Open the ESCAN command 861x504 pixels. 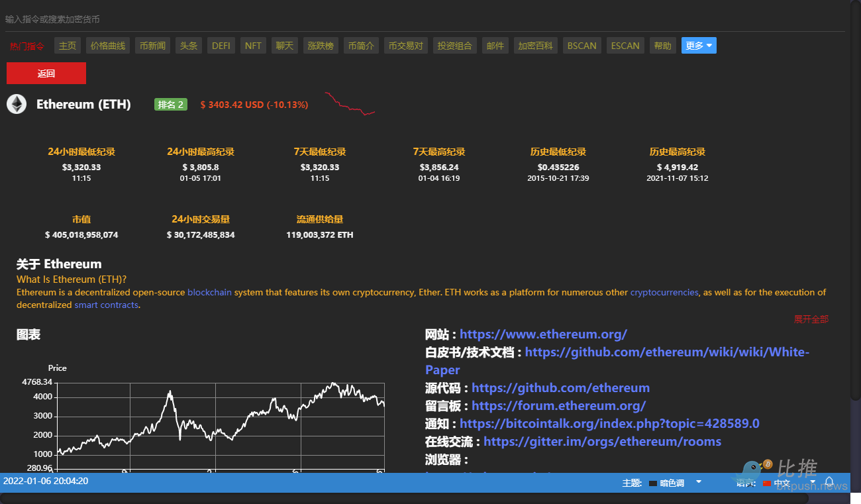[625, 46]
